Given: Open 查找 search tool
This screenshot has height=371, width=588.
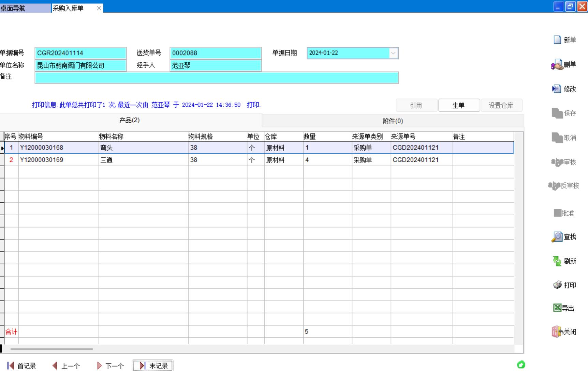Looking at the screenshot, I should [557, 237].
